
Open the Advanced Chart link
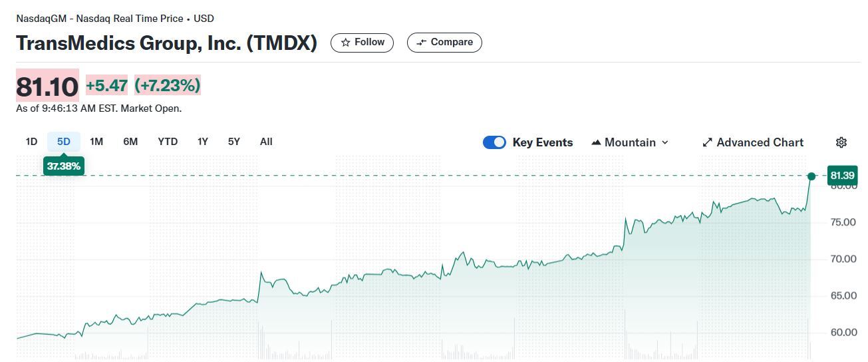coord(760,142)
